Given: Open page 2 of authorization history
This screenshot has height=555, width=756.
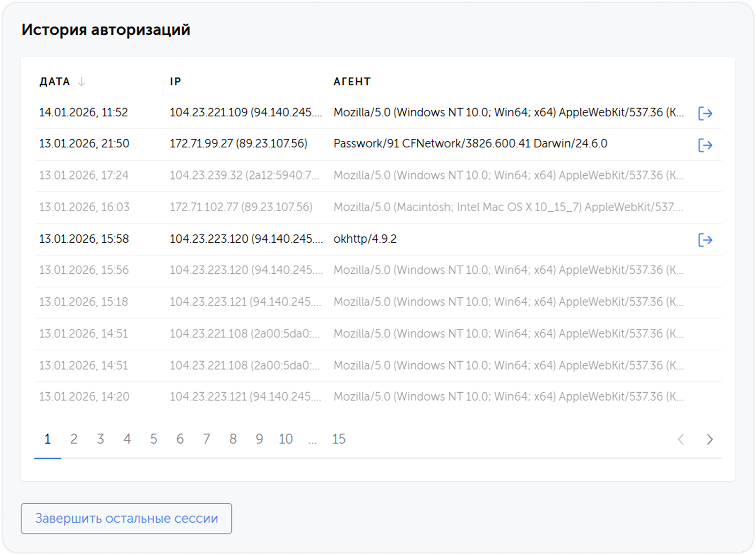Looking at the screenshot, I should click(x=74, y=439).
